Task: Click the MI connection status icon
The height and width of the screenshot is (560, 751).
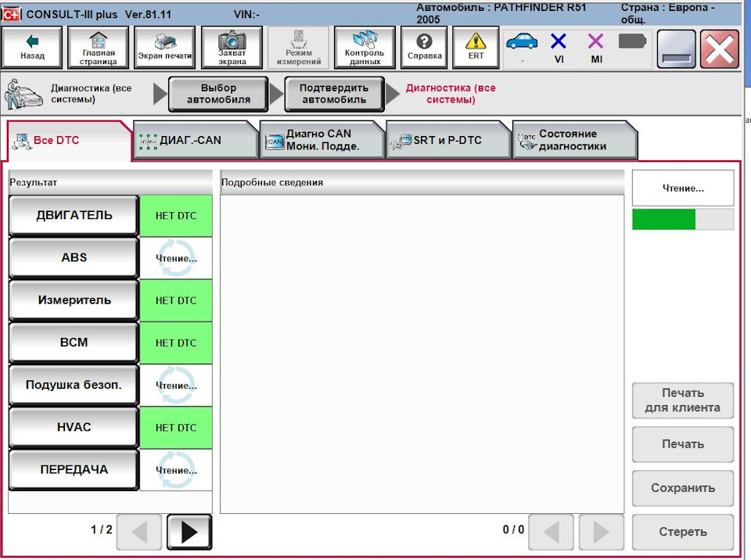Action: (596, 41)
